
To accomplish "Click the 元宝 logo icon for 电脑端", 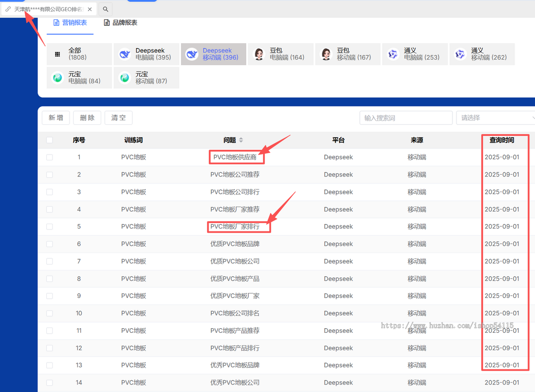I will [58, 78].
